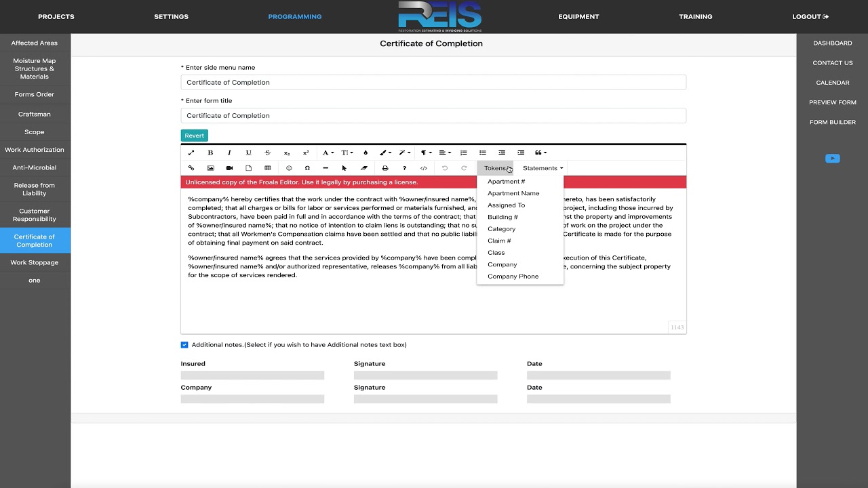The width and height of the screenshot is (868, 488).
Task: Open paragraph format dropdown
Action: pos(426,152)
